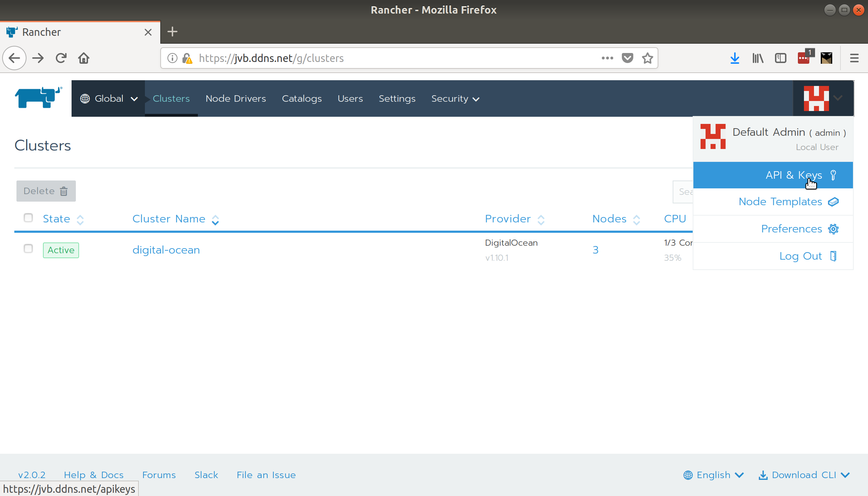Check the digital-ocean cluster row checkbox
Viewport: 868px width, 496px height.
(28, 249)
